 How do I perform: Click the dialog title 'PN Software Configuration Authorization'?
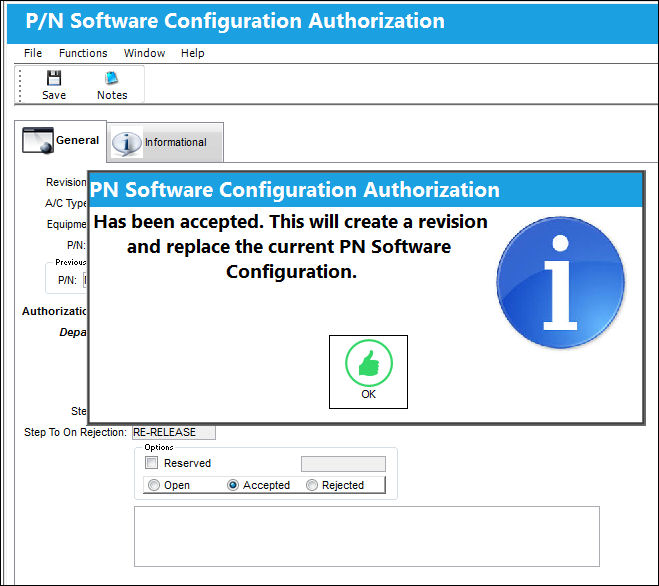[x=295, y=190]
